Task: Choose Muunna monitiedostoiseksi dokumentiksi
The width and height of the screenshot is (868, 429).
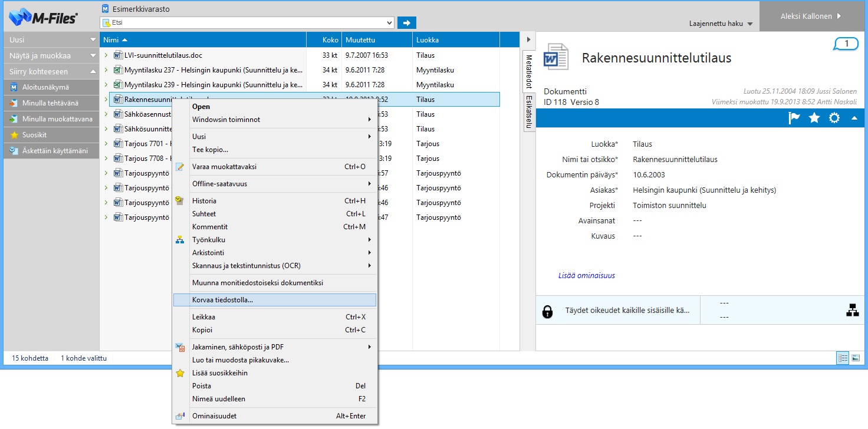Action: (275, 283)
